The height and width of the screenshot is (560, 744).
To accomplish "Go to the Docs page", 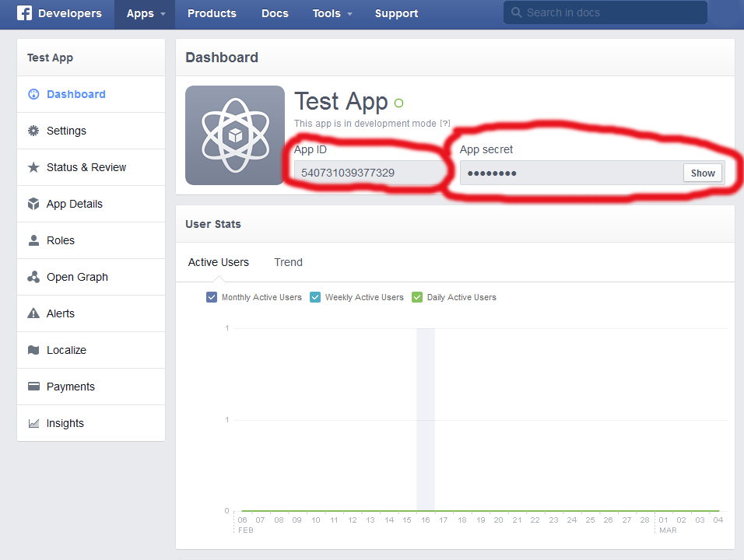I will [x=275, y=13].
